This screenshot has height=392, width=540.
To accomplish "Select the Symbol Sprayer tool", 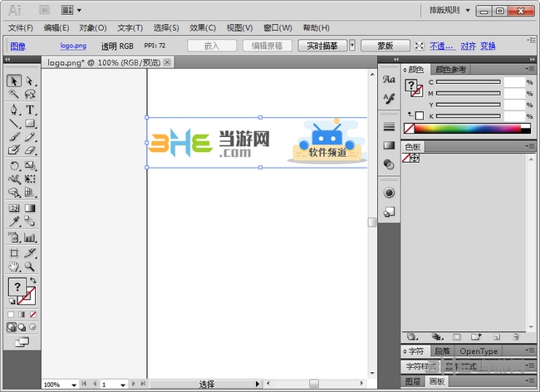I will click(x=14, y=238).
